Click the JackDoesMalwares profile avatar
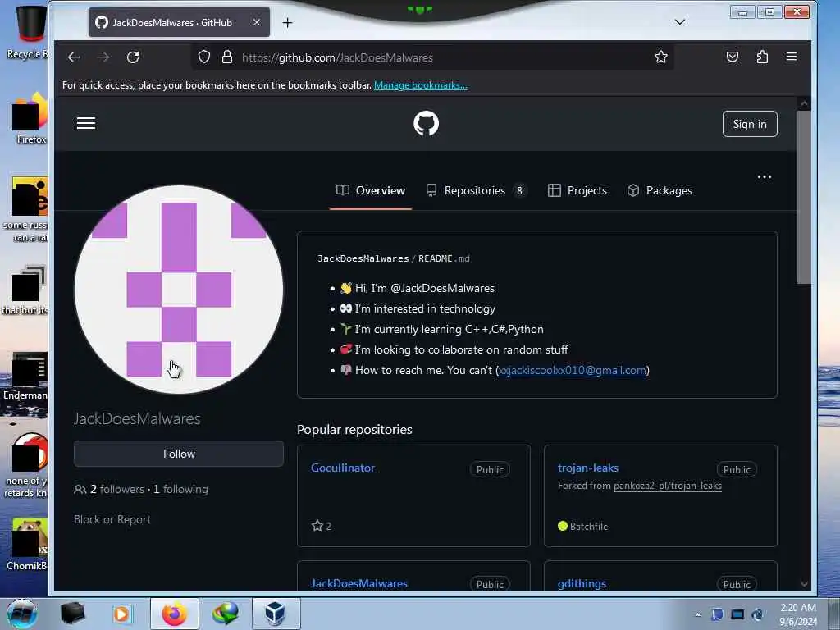 coord(179,290)
